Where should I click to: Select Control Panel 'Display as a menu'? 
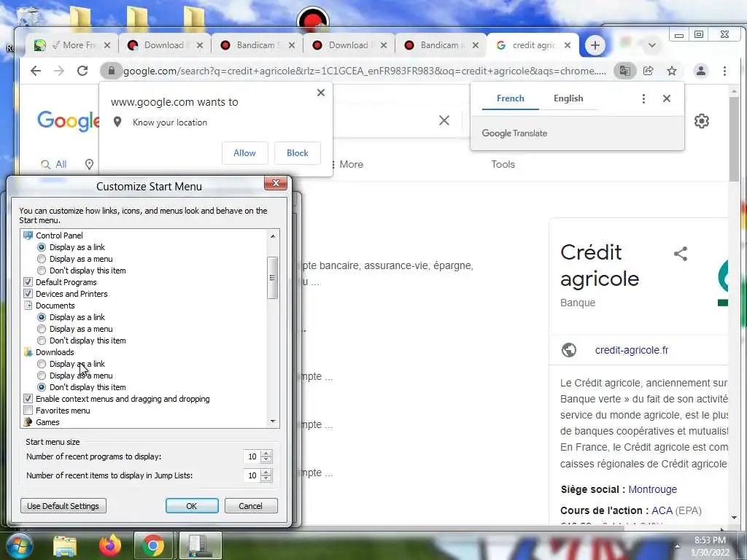coord(42,259)
